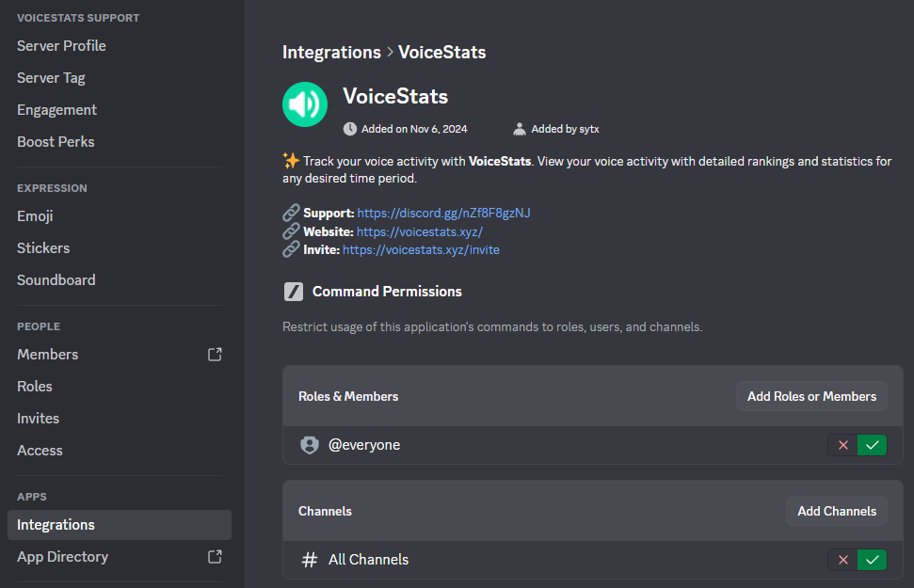Image resolution: width=914 pixels, height=588 pixels.
Task: Click the App Directory external link icon
Action: 215,557
